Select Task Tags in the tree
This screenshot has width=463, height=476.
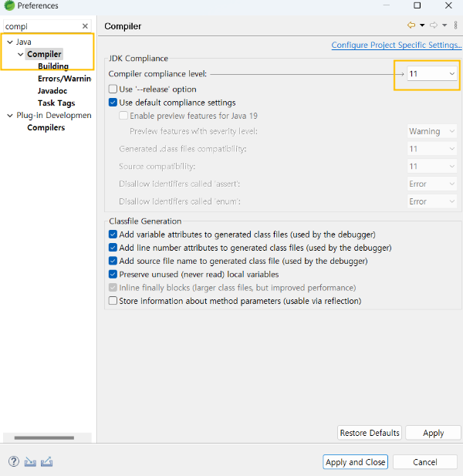[x=56, y=103]
